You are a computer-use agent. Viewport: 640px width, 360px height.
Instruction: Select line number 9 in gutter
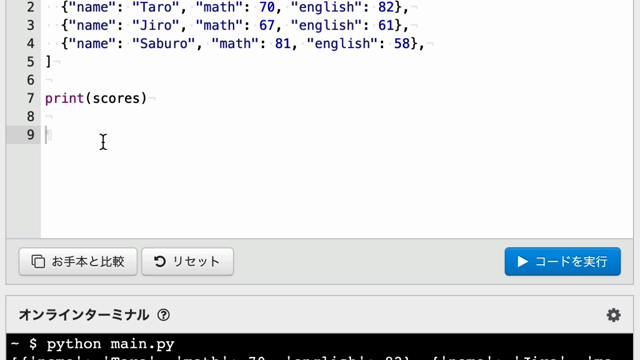[31, 135]
